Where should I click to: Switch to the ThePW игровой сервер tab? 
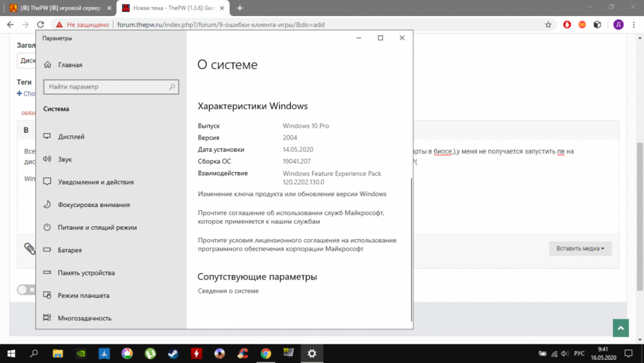coord(61,8)
